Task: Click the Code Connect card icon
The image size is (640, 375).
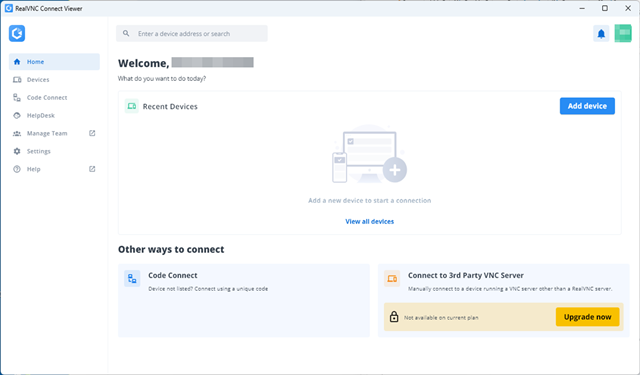Action: click(132, 279)
